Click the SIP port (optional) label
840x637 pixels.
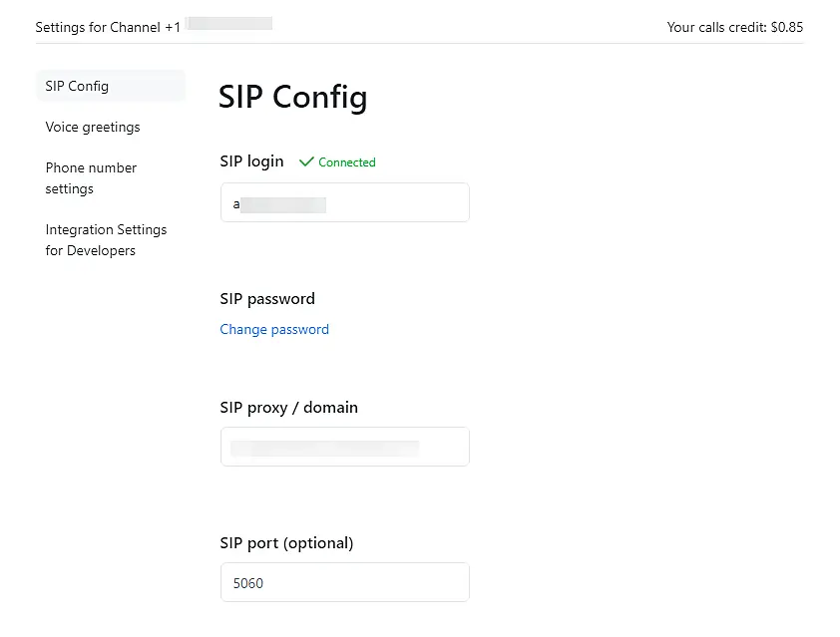coord(286,542)
